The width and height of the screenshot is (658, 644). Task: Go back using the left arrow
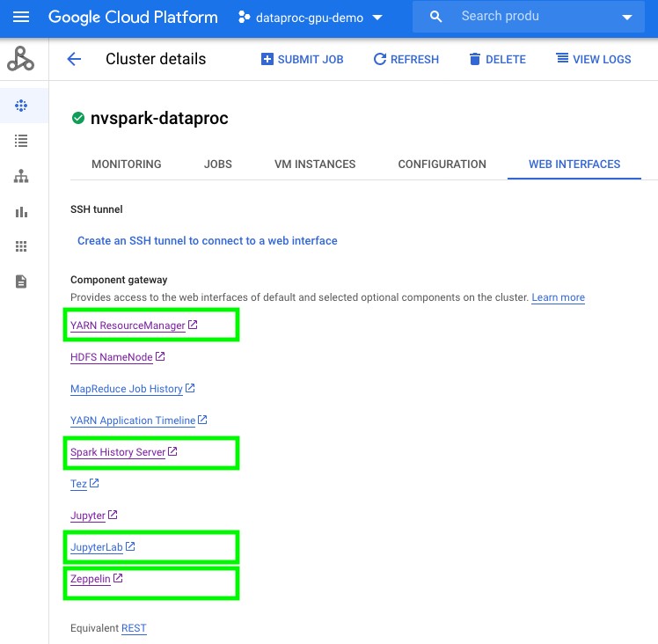74,60
